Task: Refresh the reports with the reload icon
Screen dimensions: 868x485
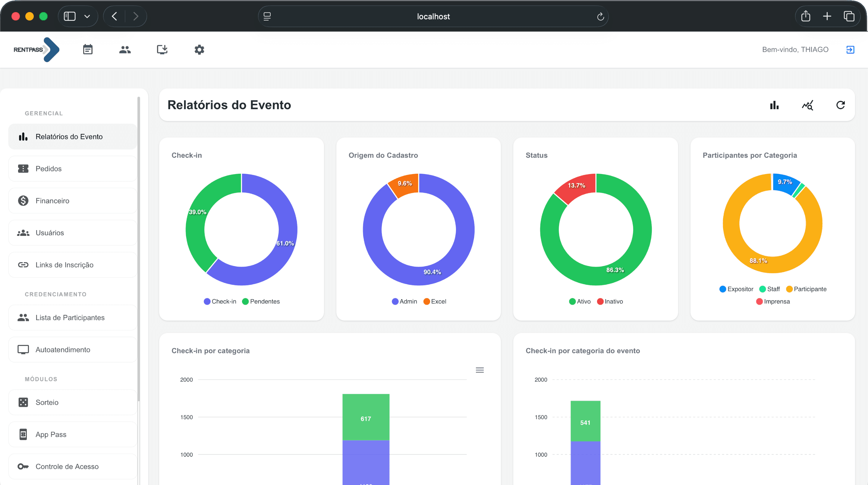Action: (x=841, y=105)
